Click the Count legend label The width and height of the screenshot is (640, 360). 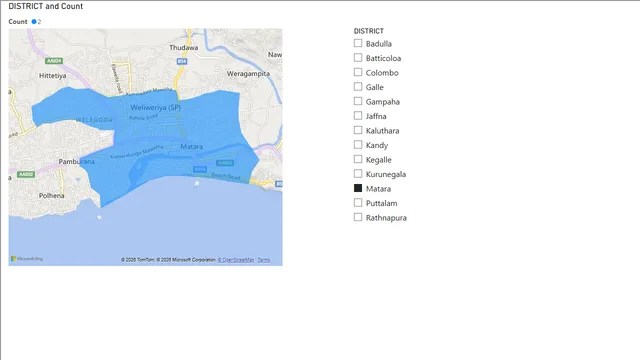click(x=18, y=22)
